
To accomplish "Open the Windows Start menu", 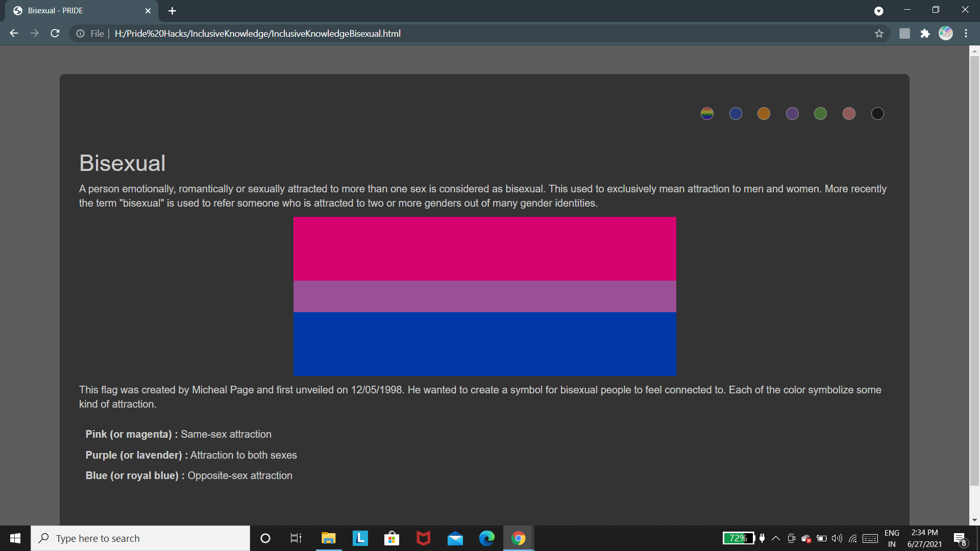I will point(15,538).
